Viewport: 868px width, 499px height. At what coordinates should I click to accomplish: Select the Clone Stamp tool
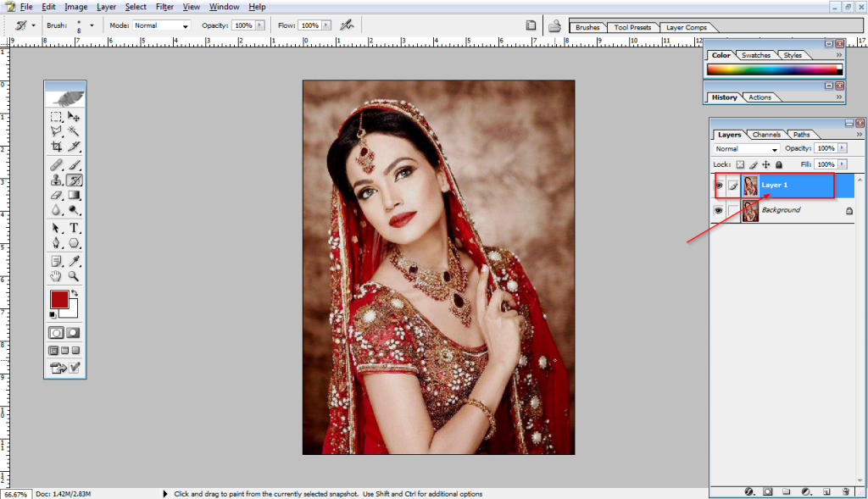[56, 180]
